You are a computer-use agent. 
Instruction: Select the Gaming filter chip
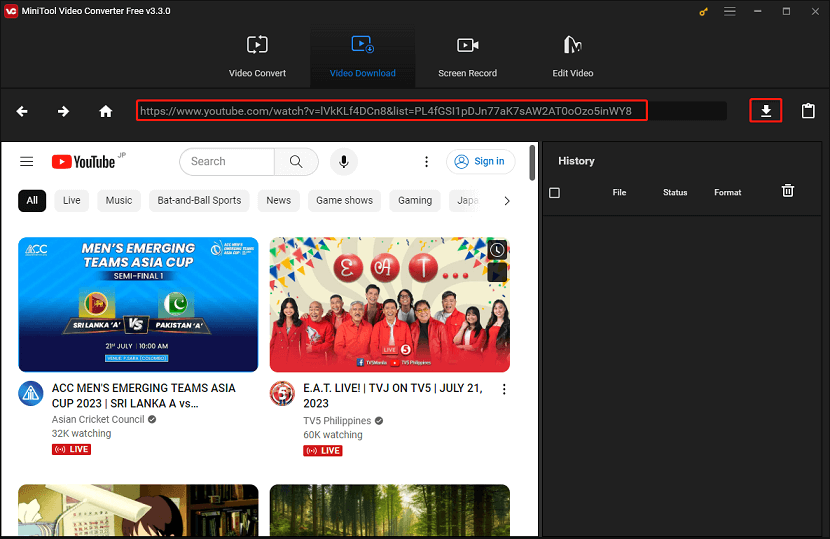tap(415, 201)
